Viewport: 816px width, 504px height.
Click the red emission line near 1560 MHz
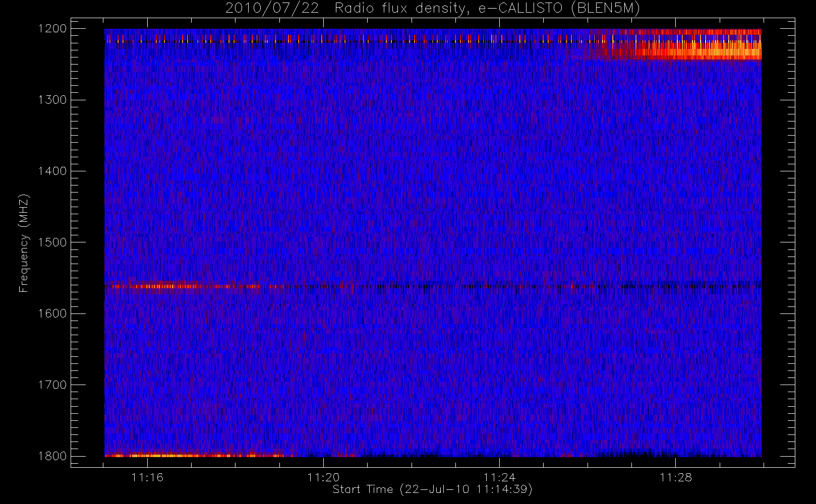(x=194, y=286)
